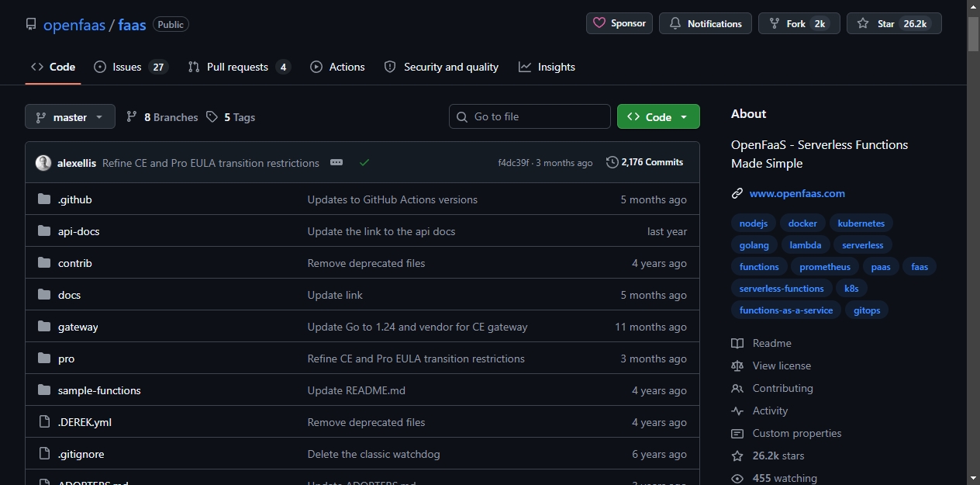Open the api-docs folder
This screenshot has height=485, width=980.
pos(78,231)
